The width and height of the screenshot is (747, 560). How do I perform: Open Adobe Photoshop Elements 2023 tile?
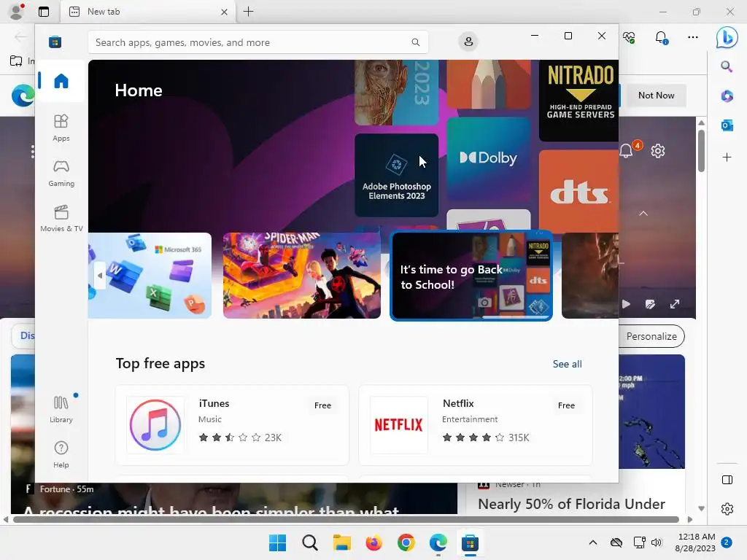(396, 175)
